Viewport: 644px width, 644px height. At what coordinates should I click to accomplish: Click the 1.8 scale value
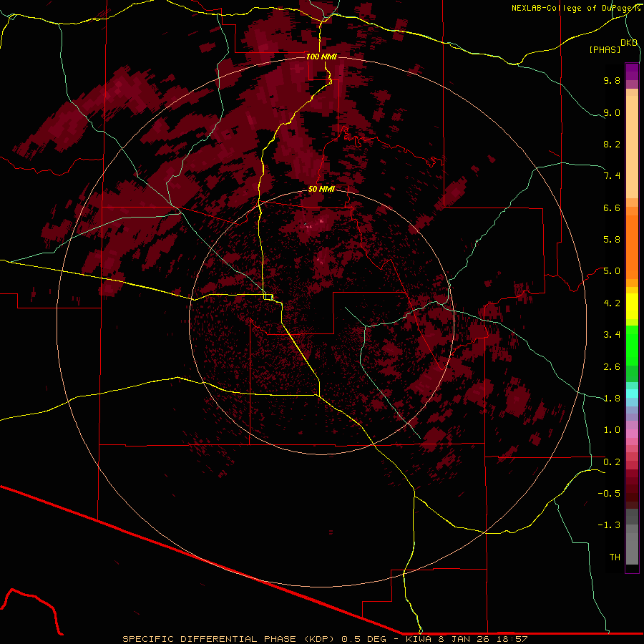tap(612, 399)
